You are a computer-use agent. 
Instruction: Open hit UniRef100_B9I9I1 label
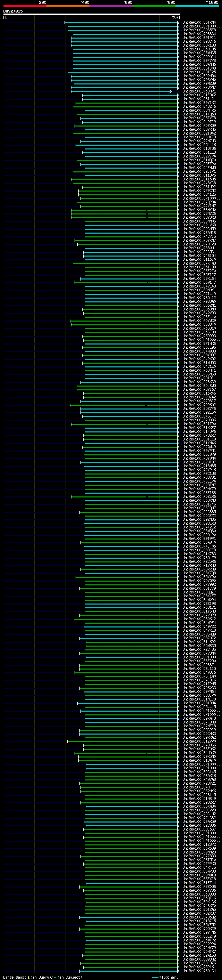[x=199, y=38]
